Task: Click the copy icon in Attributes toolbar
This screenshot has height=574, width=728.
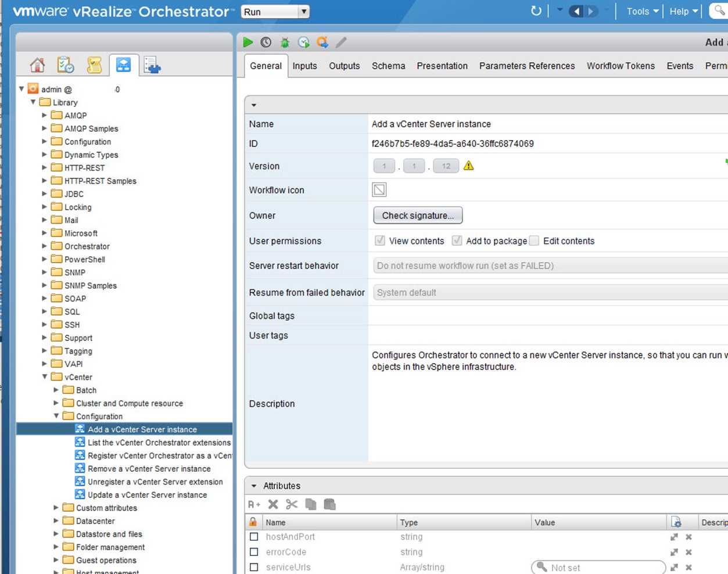Action: [311, 504]
